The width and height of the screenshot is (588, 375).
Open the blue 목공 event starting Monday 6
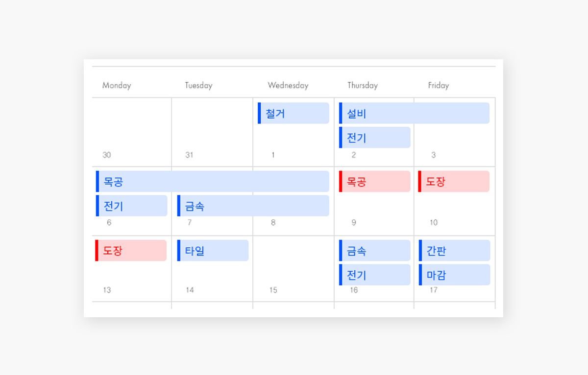pos(212,182)
